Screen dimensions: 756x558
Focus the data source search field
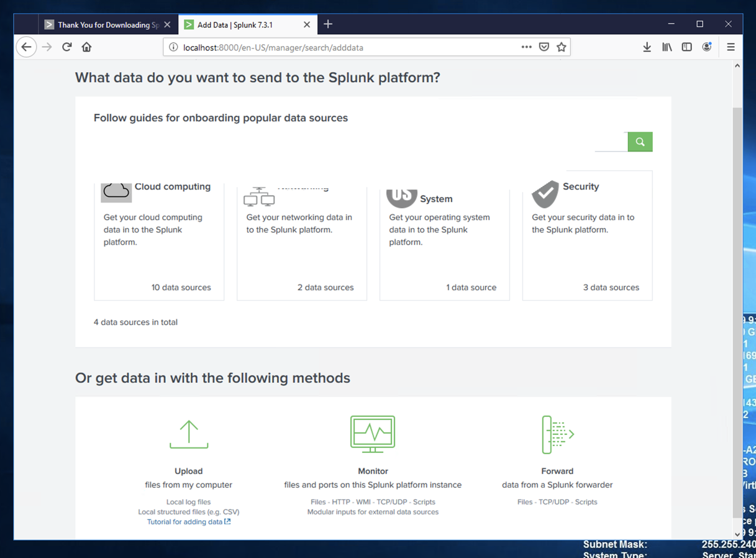611,142
